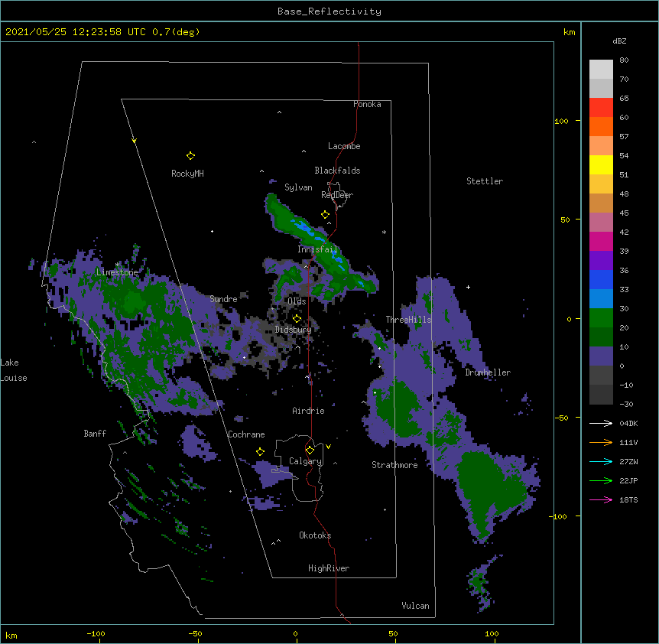Click the yellow diamond marker below RedDeer
659x644 pixels.
(x=325, y=215)
